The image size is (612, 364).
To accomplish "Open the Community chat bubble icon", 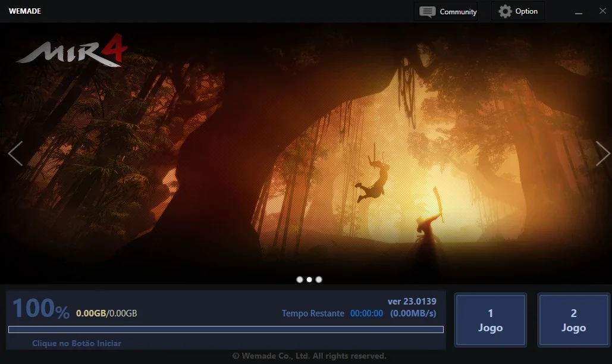I will 428,12.
